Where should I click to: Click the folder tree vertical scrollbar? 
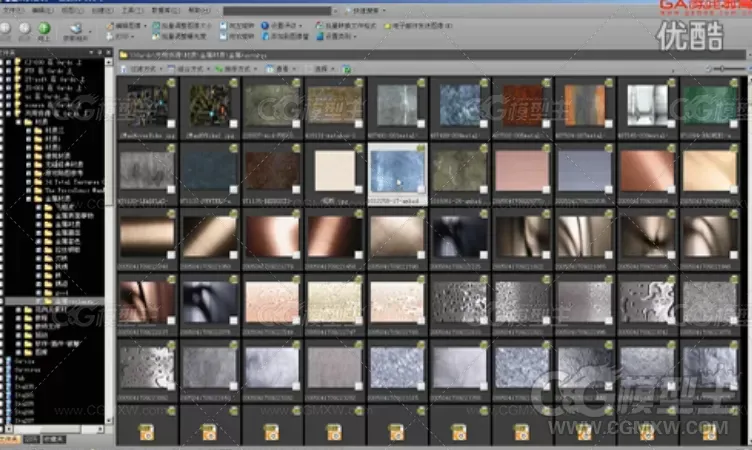(x=109, y=240)
